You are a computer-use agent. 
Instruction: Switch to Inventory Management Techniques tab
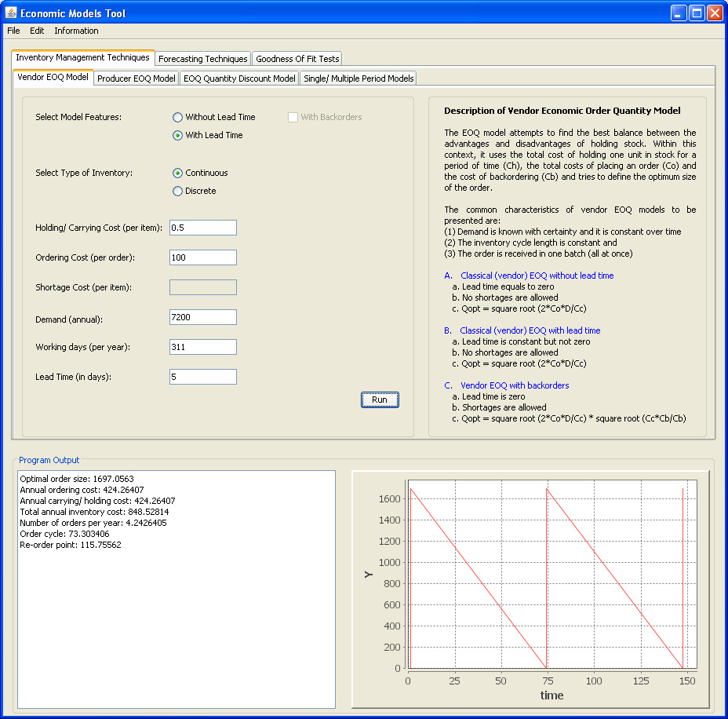(x=82, y=57)
